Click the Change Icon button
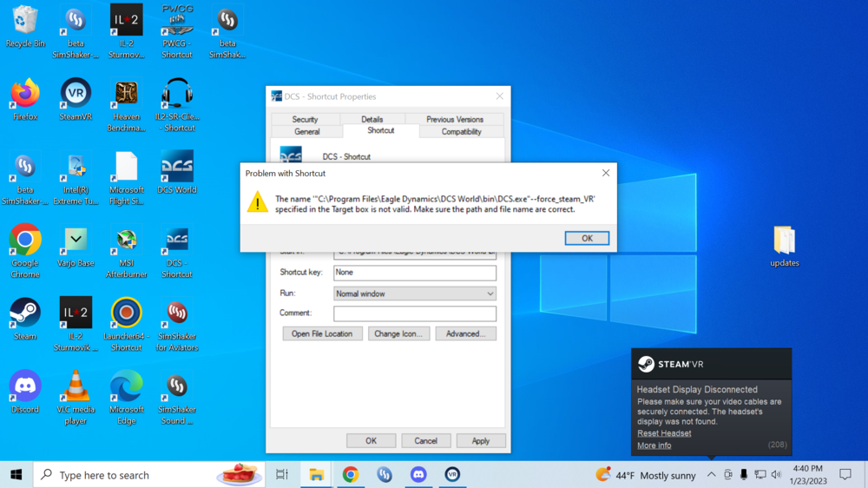The height and width of the screenshot is (488, 868). tap(398, 333)
